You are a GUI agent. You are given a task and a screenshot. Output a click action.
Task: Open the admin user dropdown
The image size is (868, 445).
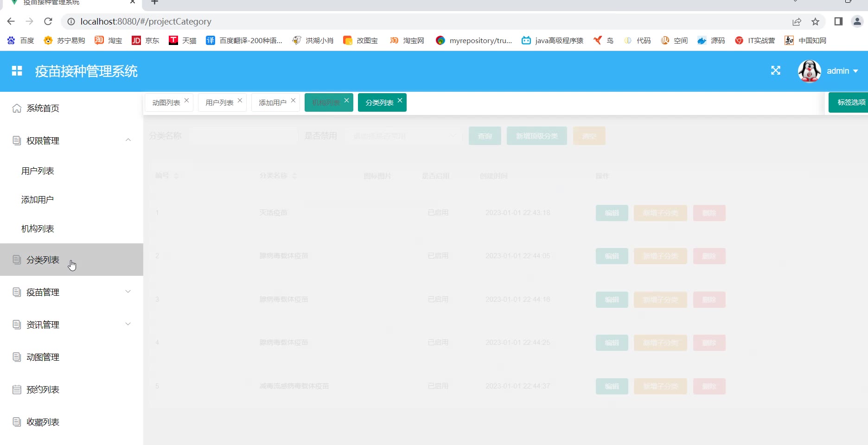tap(842, 71)
